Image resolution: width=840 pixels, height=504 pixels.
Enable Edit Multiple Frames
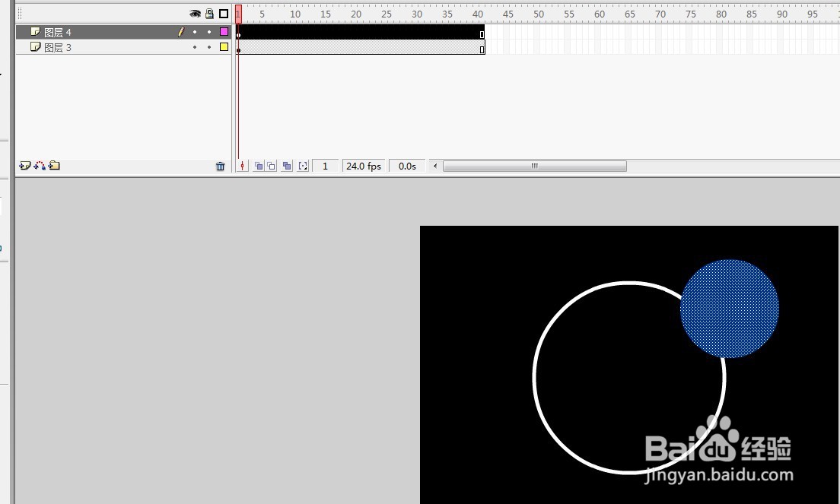(287, 166)
